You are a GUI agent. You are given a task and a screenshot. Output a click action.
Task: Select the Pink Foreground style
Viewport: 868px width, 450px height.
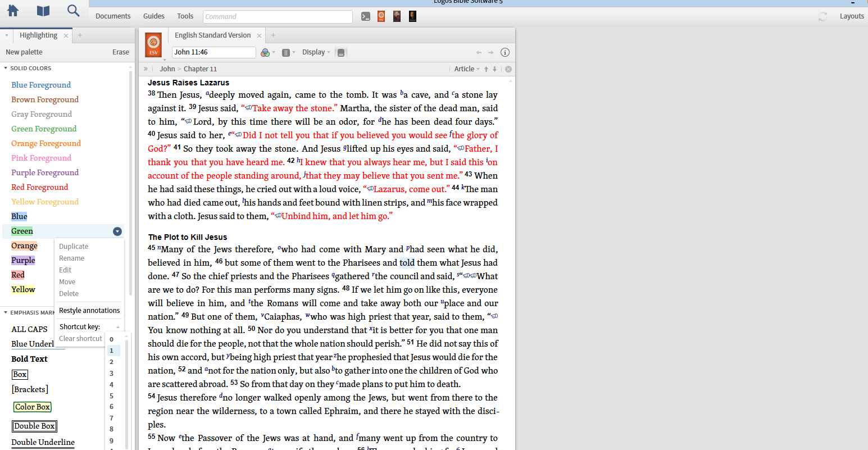(42, 158)
